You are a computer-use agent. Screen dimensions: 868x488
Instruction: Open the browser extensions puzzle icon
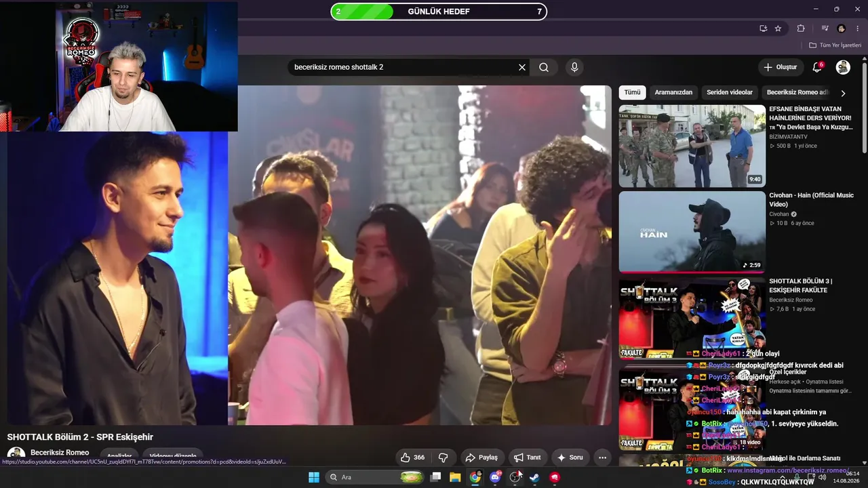[x=801, y=28]
